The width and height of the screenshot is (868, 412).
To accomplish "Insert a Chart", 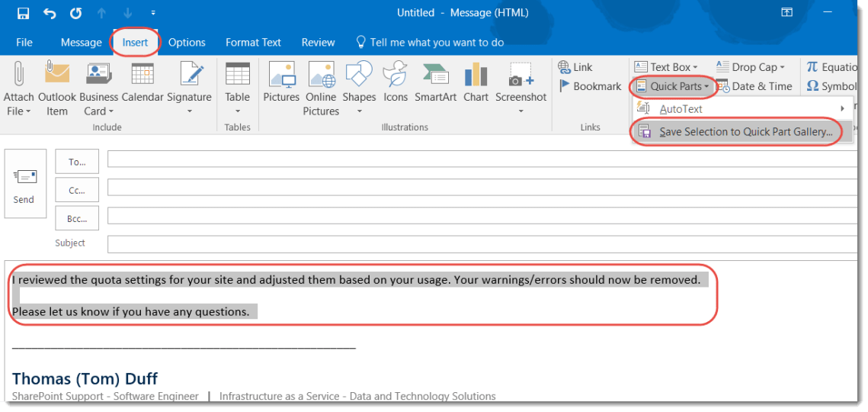I will point(476,83).
